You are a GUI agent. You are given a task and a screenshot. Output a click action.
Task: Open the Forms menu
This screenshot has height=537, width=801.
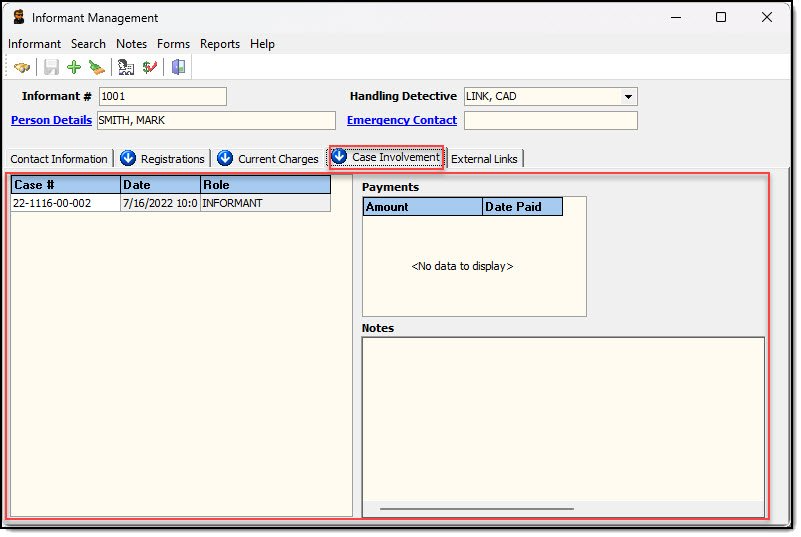(x=173, y=44)
